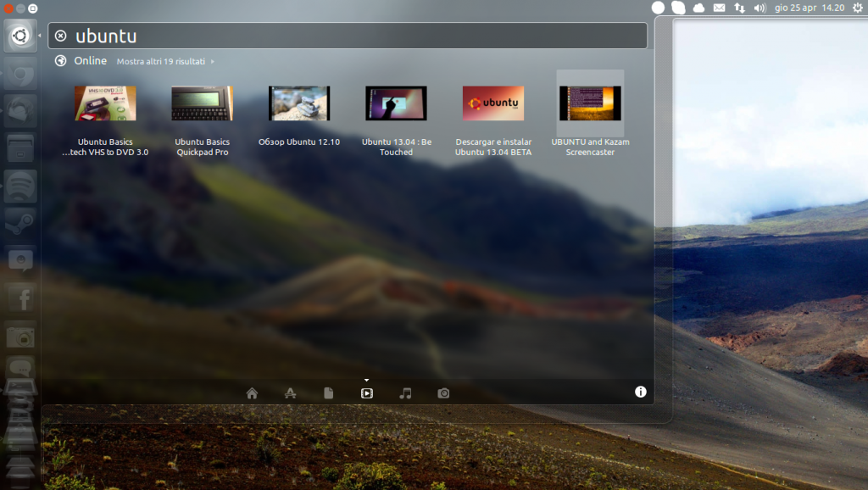Screen dimensions: 868x490
Task: Open the session gear menu in the panel
Action: tap(858, 8)
